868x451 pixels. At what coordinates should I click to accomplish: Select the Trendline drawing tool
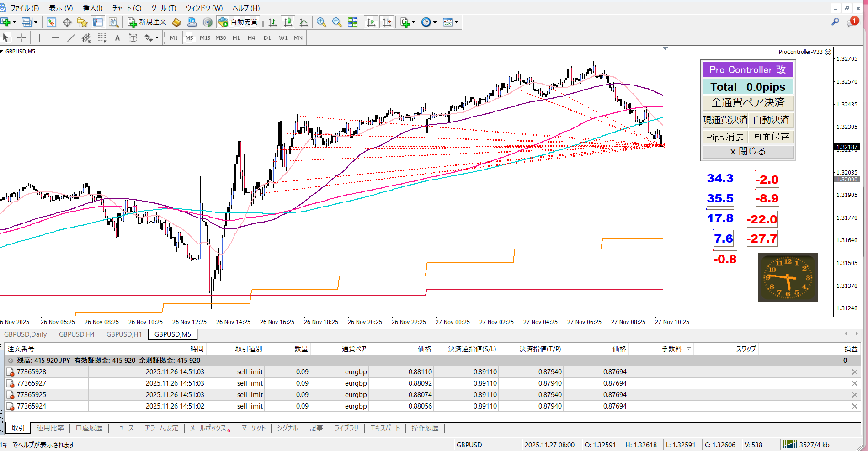click(x=71, y=38)
